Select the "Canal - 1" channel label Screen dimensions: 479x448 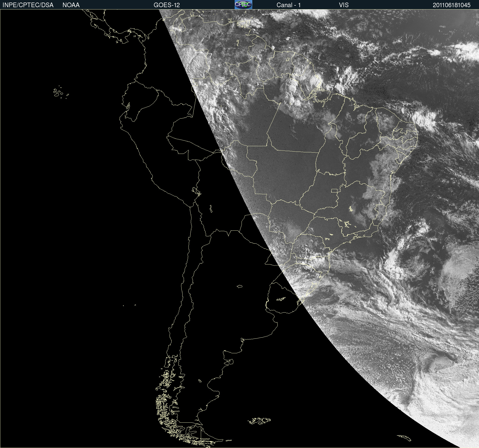point(289,5)
